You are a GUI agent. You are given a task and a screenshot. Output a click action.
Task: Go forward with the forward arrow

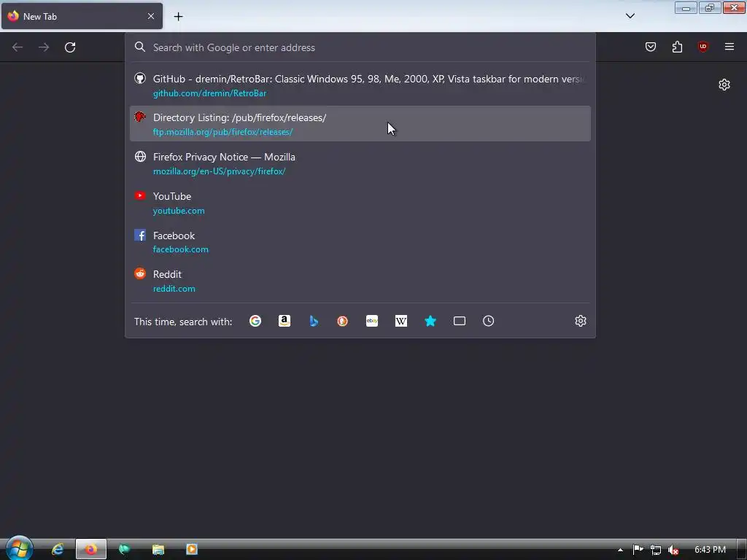coord(44,47)
